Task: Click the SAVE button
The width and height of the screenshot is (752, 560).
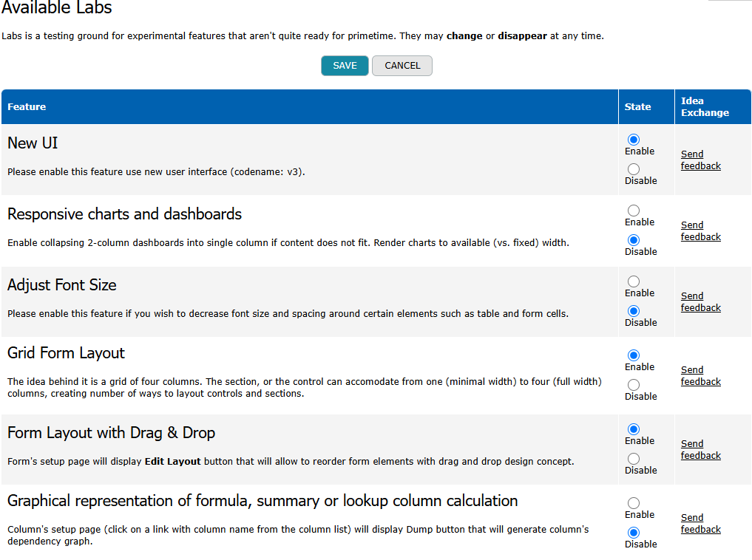Action: click(345, 66)
